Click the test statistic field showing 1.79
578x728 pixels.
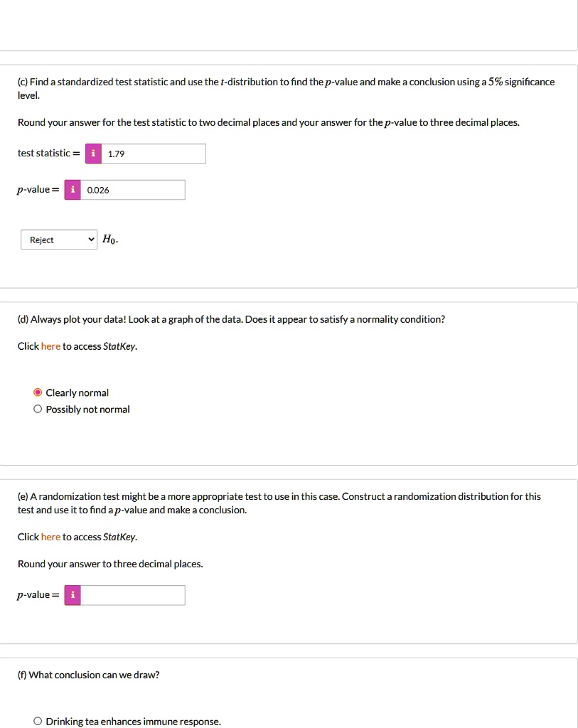click(x=153, y=153)
